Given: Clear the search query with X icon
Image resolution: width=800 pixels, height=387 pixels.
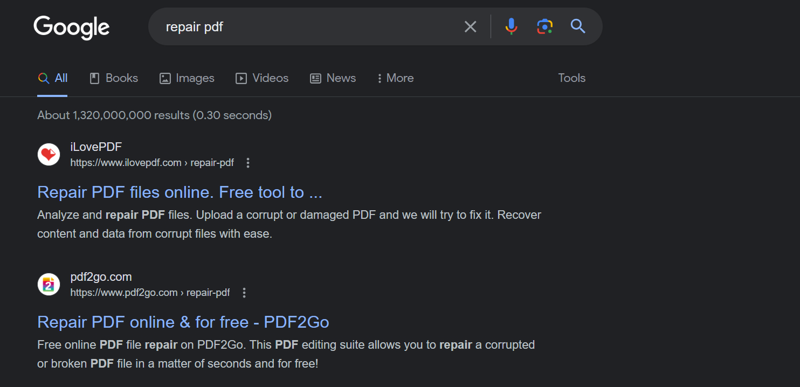Looking at the screenshot, I should [470, 27].
